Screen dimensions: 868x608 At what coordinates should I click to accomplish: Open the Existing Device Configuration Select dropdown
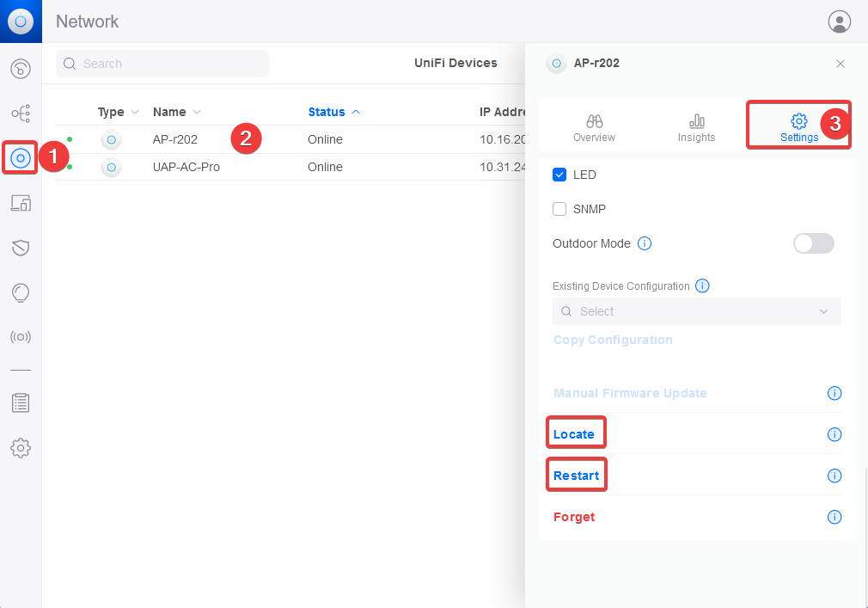coord(696,312)
